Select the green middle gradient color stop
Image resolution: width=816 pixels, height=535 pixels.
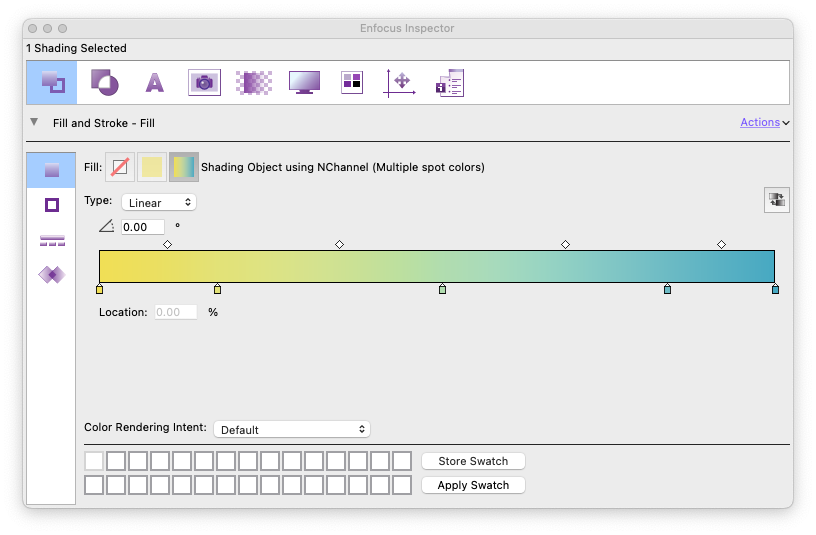tap(442, 290)
